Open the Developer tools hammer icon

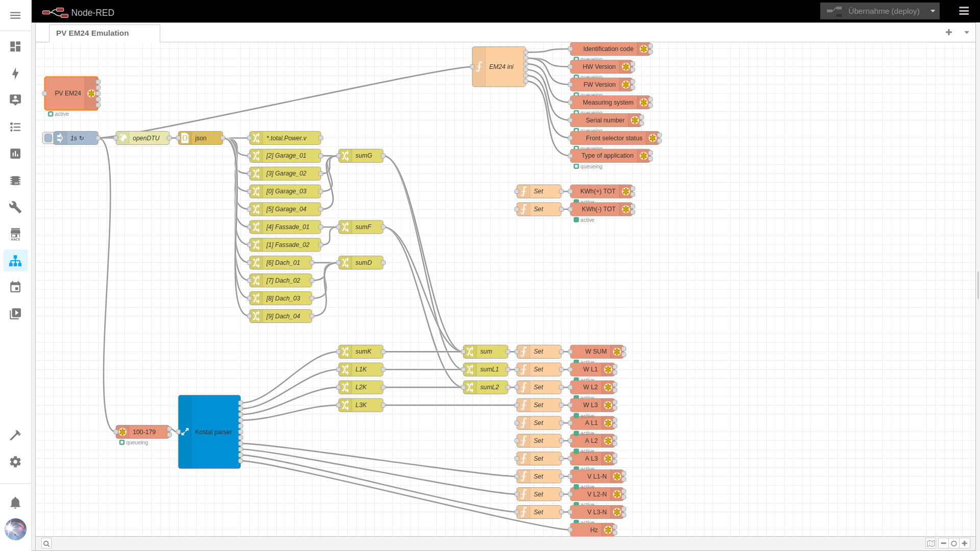(x=15, y=435)
